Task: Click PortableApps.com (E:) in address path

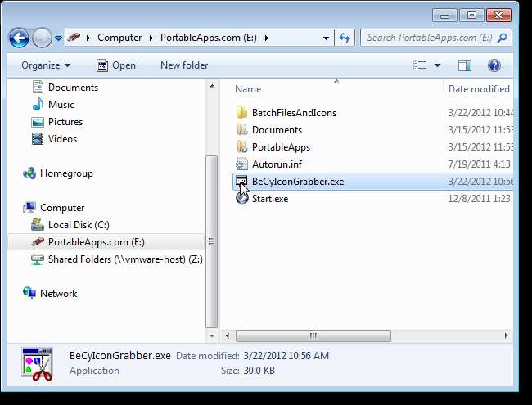Action: [x=209, y=38]
